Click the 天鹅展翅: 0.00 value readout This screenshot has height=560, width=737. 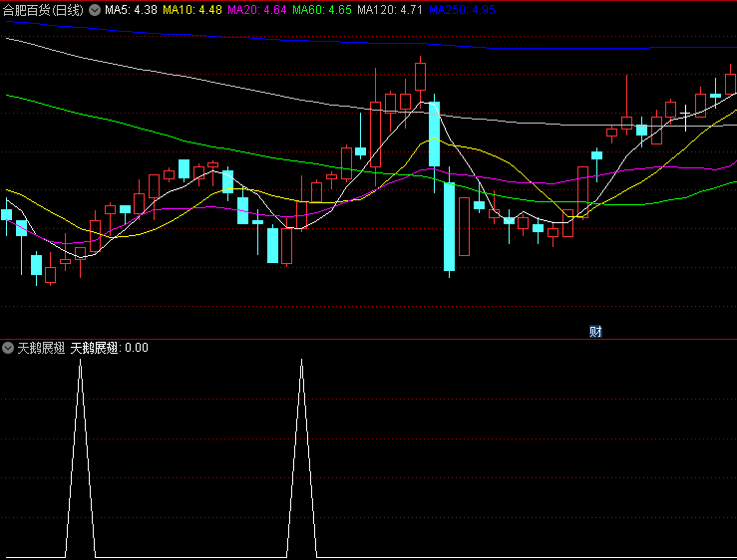tap(109, 348)
